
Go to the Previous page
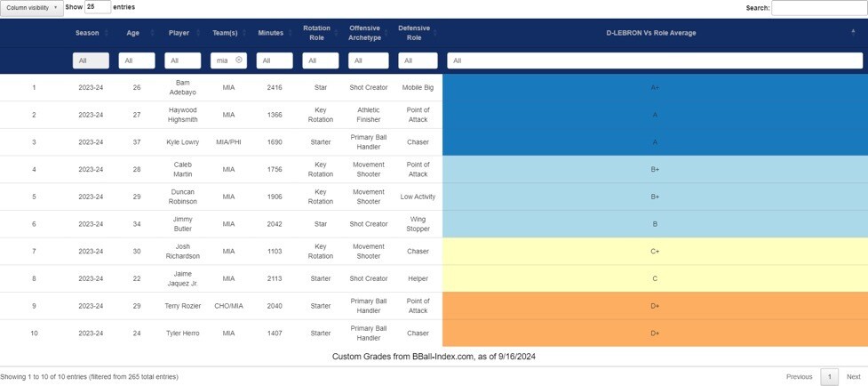click(x=799, y=376)
